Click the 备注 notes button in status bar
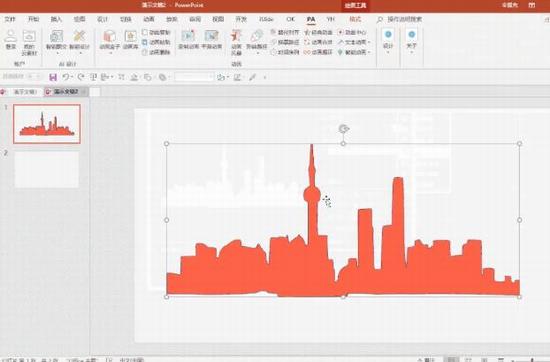This screenshot has height=362, width=550. [x=427, y=360]
